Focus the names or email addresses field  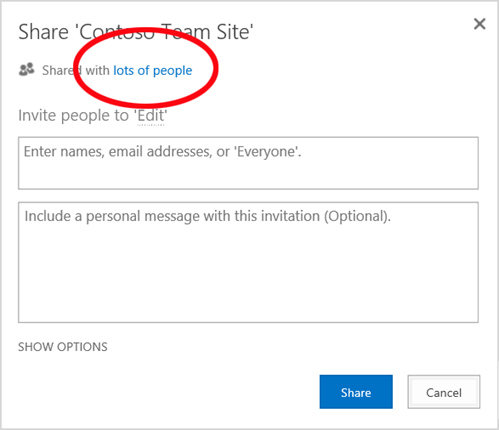[248, 163]
